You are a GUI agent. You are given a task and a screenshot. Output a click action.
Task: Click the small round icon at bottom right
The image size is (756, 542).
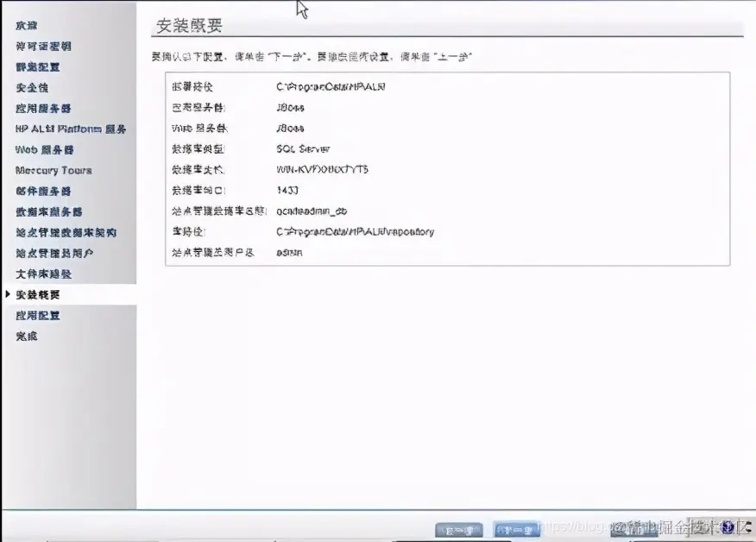[728, 526]
